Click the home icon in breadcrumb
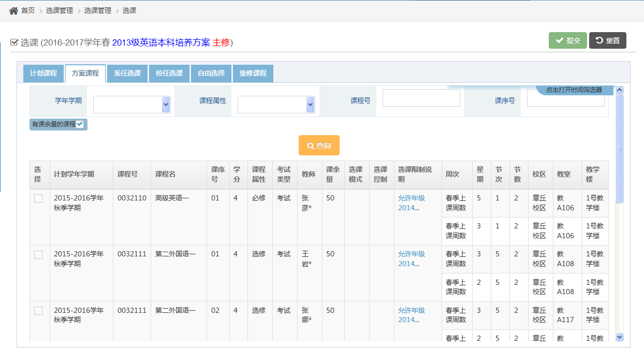644x361 pixels. point(13,10)
